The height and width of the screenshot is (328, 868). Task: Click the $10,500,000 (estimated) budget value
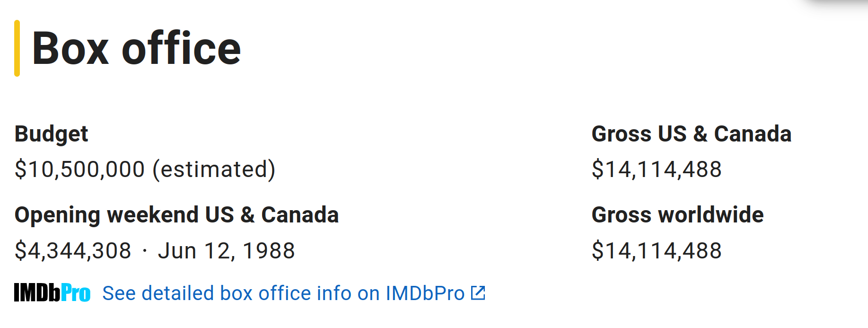click(145, 169)
